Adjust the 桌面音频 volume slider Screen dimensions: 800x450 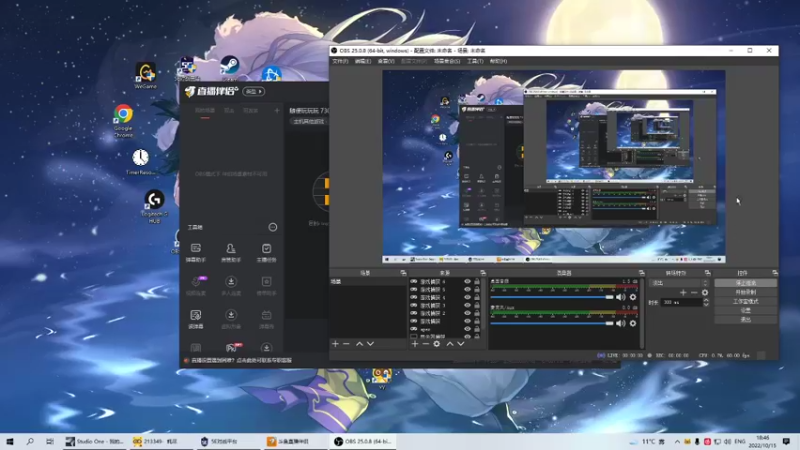(x=552, y=297)
